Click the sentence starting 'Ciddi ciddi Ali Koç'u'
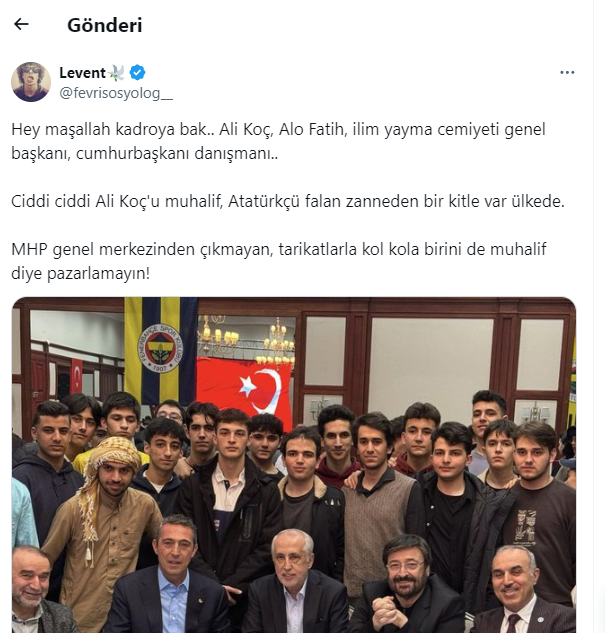The image size is (605, 633). (x=288, y=201)
